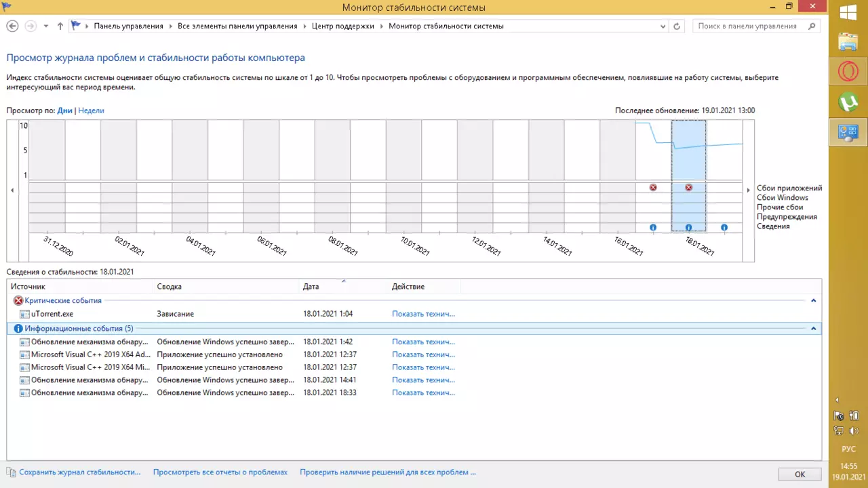Go up one level with the up arrow
Screen dimensions: 868x488
click(x=60, y=26)
